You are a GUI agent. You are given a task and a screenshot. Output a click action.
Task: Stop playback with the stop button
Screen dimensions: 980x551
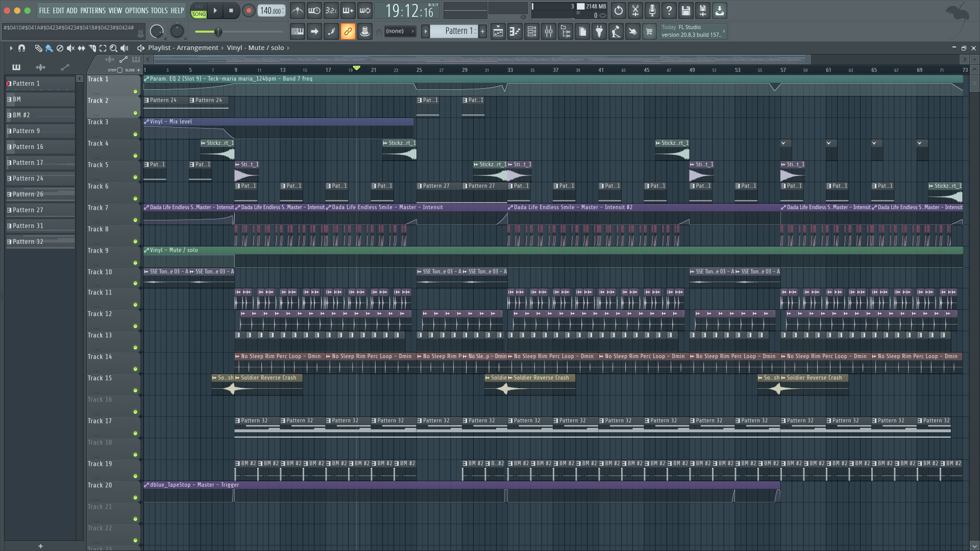[x=231, y=10]
